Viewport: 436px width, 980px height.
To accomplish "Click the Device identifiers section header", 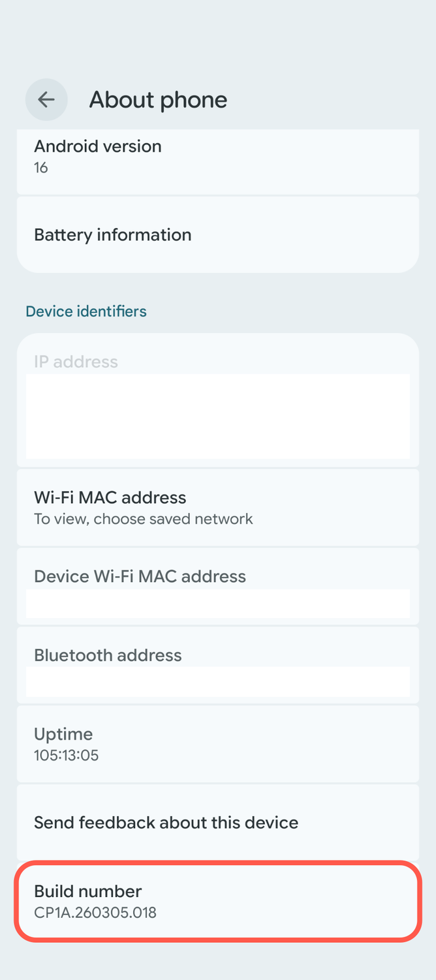I will point(86,311).
